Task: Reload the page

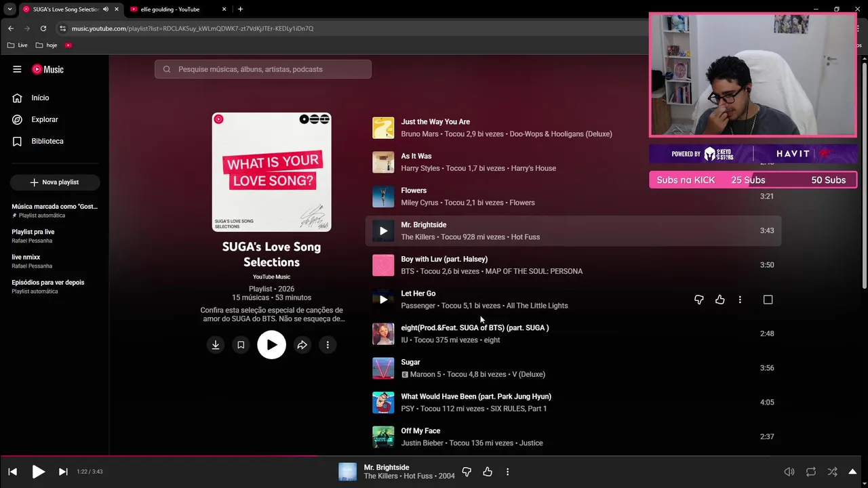Action: click(x=43, y=28)
